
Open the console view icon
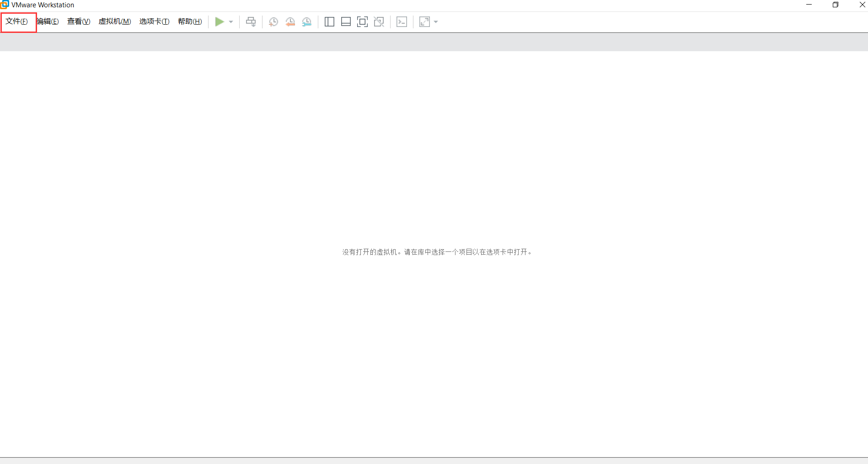[402, 21]
